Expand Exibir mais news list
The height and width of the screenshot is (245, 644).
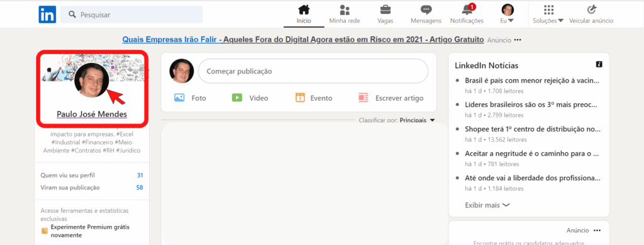(x=487, y=205)
